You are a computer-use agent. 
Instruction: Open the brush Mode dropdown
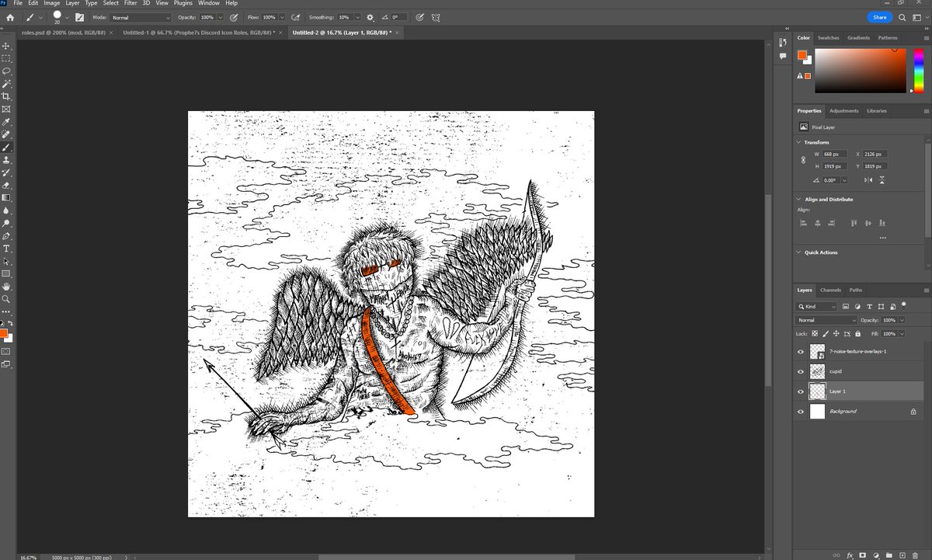(x=140, y=17)
